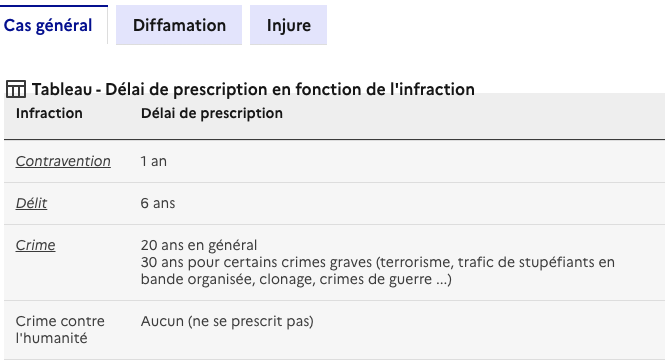Select the '1 an' cell for Contravention
This screenshot has height=362, width=665.
pos(154,162)
